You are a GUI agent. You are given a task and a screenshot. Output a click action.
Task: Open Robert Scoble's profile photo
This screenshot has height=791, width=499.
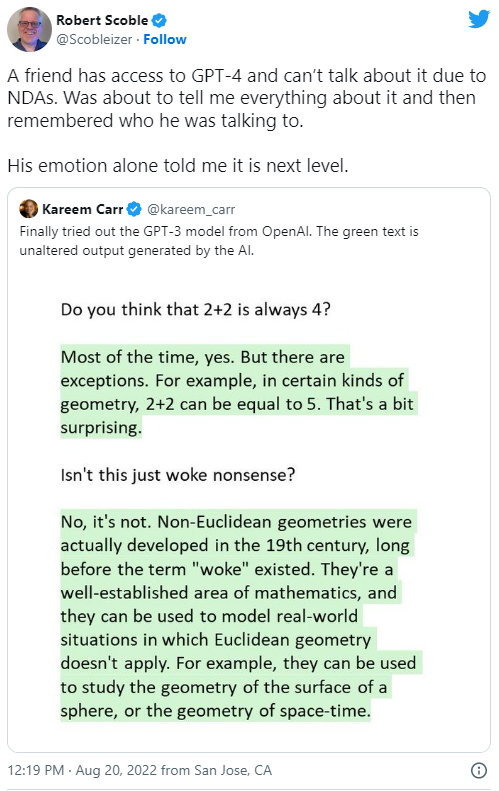click(29, 29)
